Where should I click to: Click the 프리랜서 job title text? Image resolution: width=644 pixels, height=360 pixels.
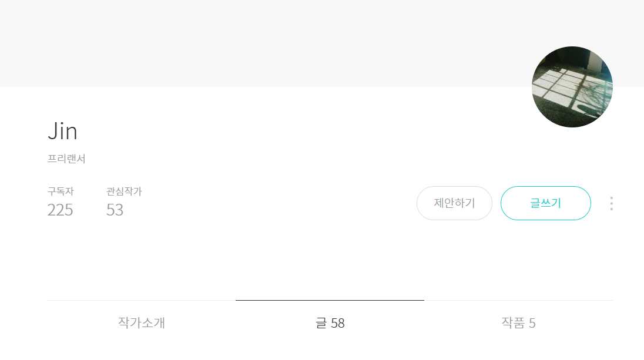(x=66, y=159)
